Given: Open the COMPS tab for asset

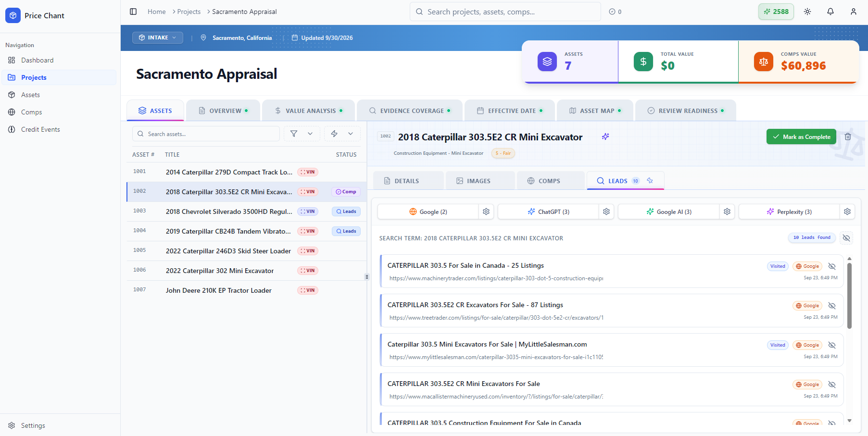Looking at the screenshot, I should tap(550, 181).
